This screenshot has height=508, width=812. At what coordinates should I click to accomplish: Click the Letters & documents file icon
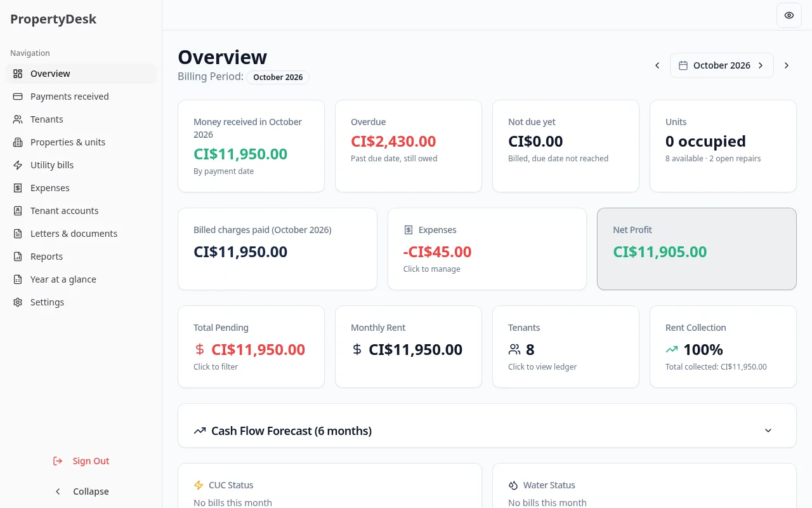[x=18, y=234]
